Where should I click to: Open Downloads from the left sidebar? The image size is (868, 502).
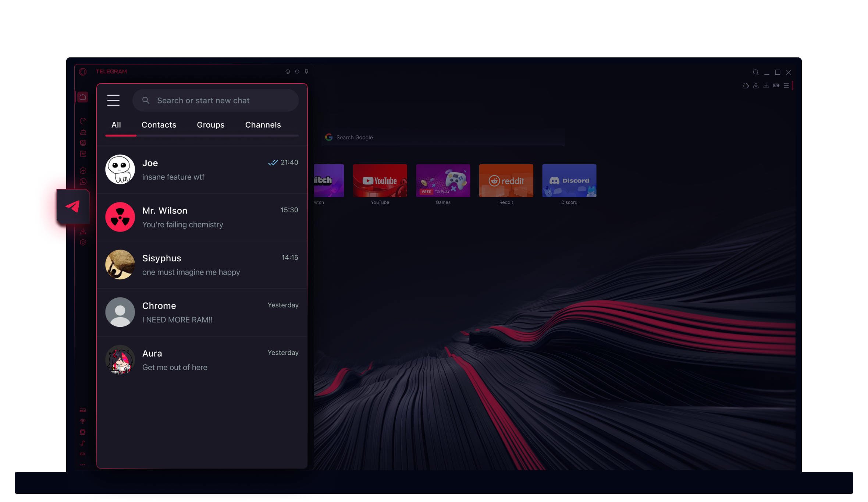[83, 231]
